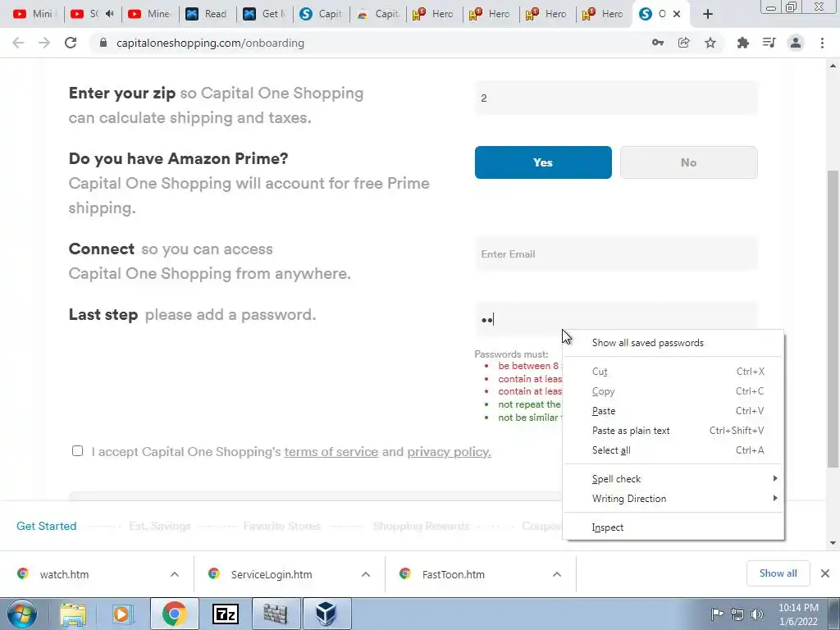Viewport: 840px width, 630px height.
Task: Open 7-Zip from the taskbar
Action: pyautogui.click(x=225, y=614)
